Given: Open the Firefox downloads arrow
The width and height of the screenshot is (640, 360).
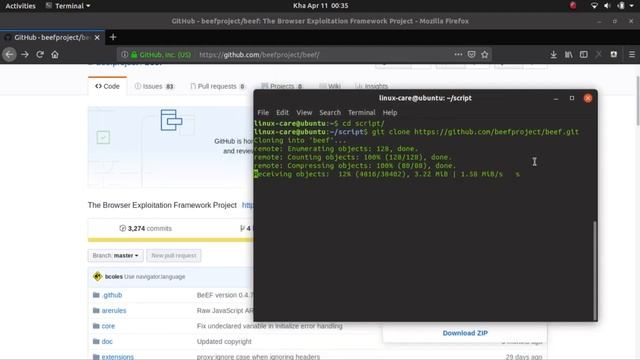Looking at the screenshot, I should 553,54.
